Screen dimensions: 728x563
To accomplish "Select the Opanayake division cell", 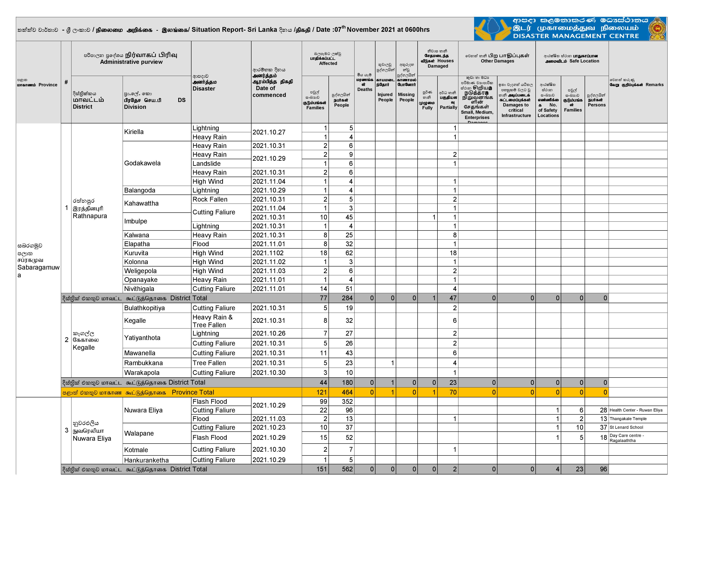I will (157, 280).
